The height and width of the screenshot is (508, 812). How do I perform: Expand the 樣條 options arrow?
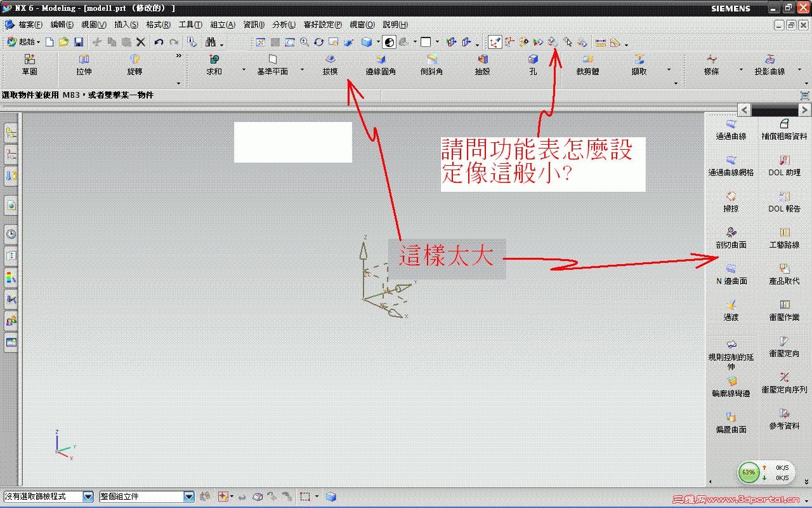[741, 70]
